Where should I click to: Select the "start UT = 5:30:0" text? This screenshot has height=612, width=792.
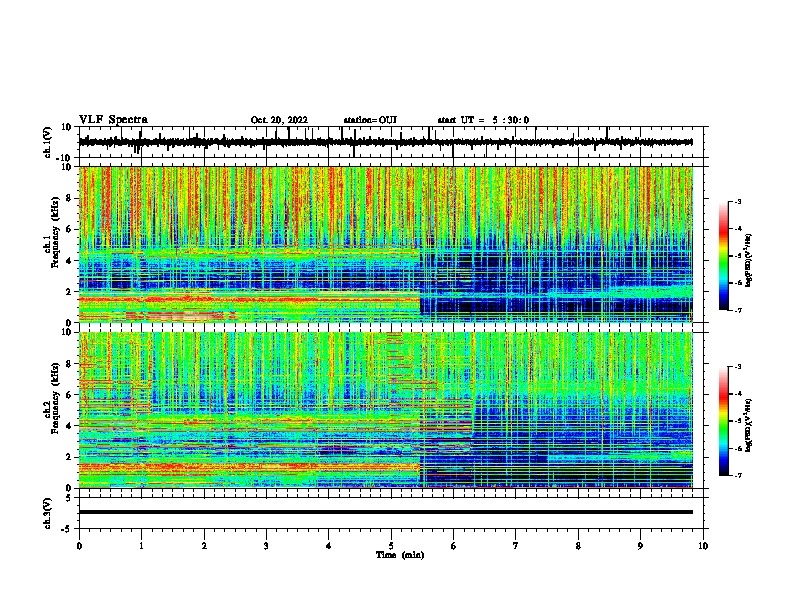pos(483,120)
